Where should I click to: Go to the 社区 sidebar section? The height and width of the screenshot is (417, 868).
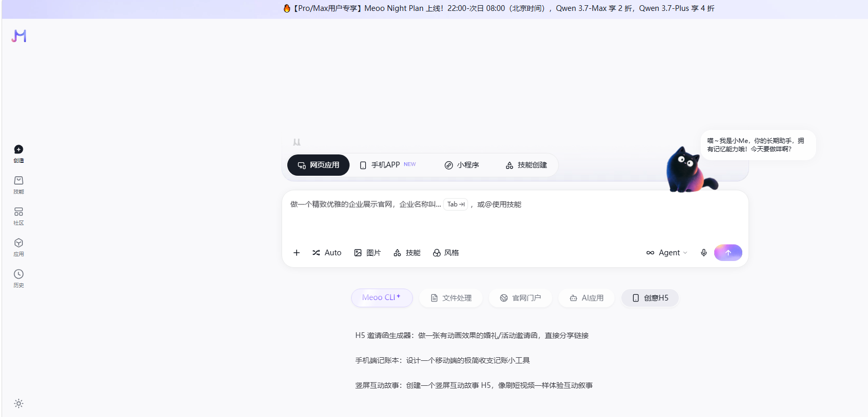click(x=19, y=216)
